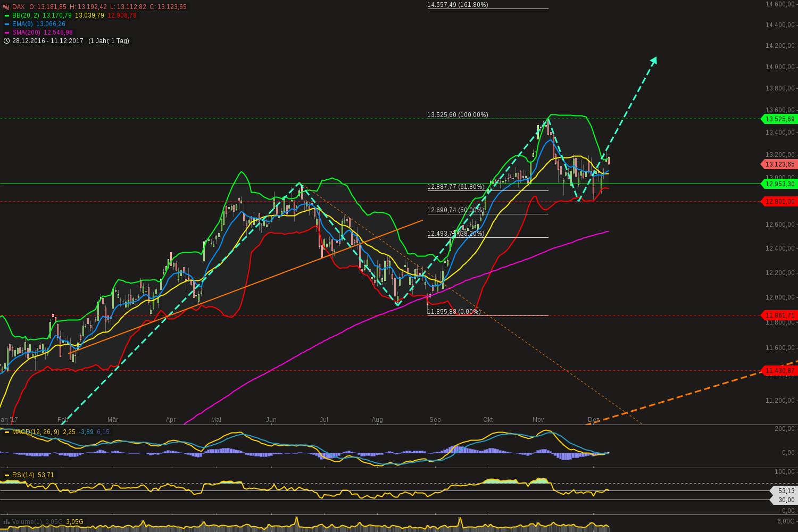This screenshot has height=532, width=798.
Task: Click the Fibonacci label 12.887,77 (61.80%)
Action: pos(456,187)
